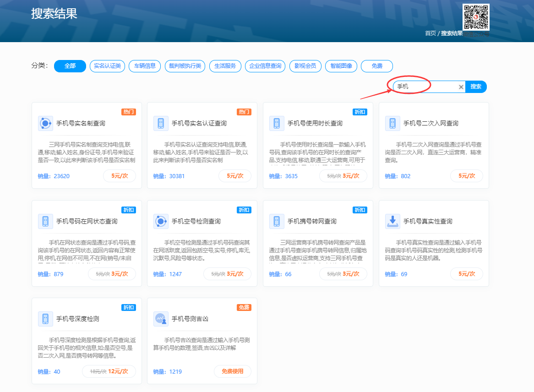Focus the search input containing 手机
Viewport: 534px width, 392px height.
(x=426, y=87)
